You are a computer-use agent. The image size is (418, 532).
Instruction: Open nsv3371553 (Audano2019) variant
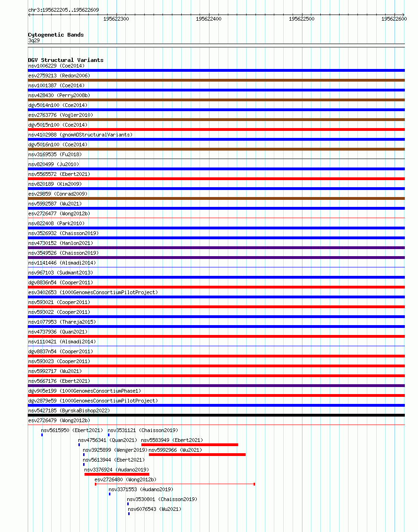(x=141, y=489)
